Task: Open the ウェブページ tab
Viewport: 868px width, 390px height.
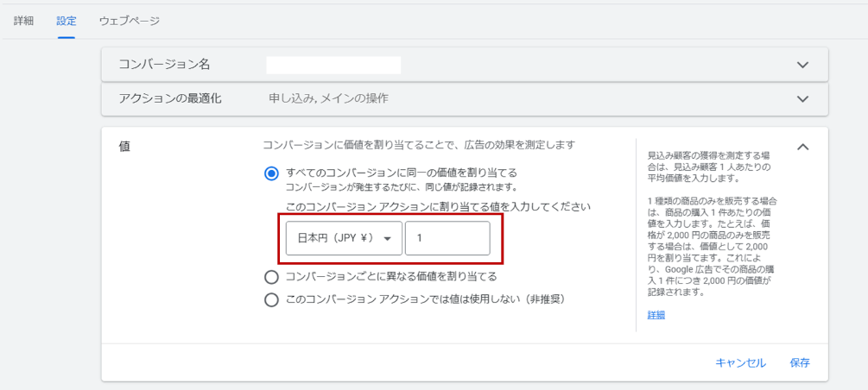Action: [130, 22]
